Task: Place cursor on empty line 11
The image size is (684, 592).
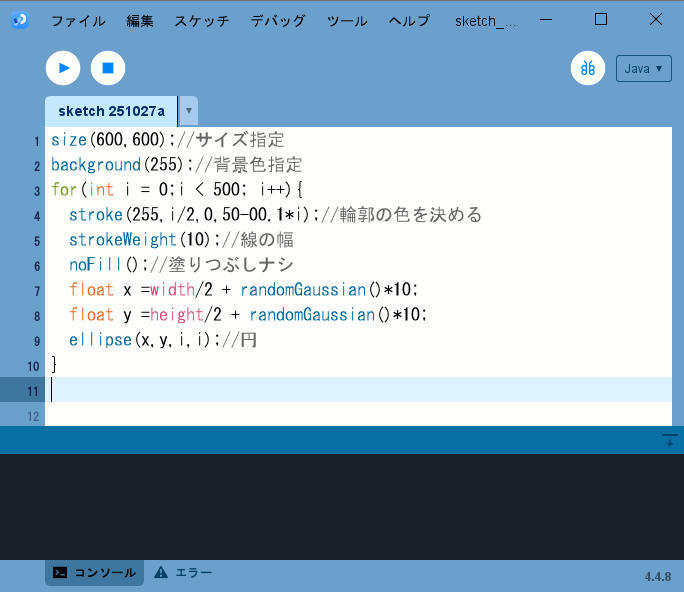Action: [300, 390]
